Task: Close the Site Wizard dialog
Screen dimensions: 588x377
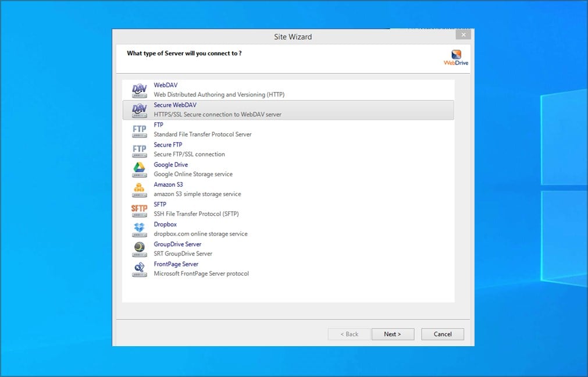Action: point(464,34)
